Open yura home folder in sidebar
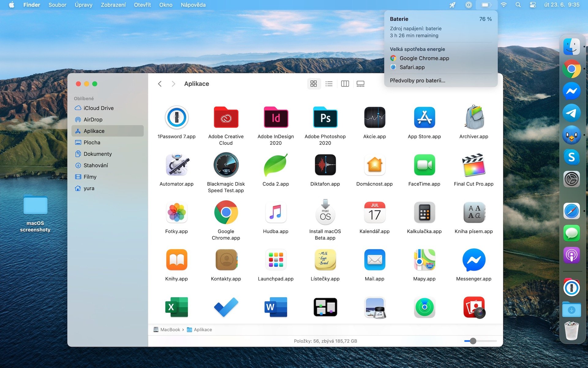This screenshot has height=368, width=588. coord(107,188)
